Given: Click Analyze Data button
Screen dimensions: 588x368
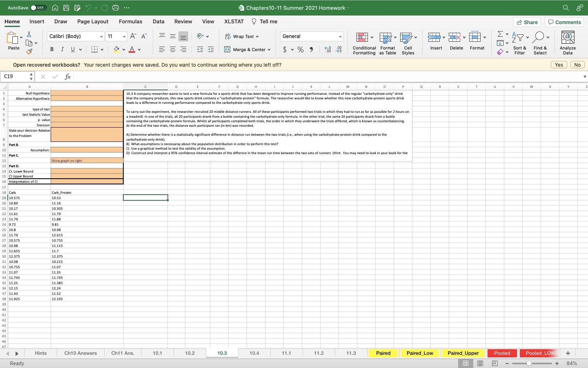Looking at the screenshot, I should click(x=568, y=43).
